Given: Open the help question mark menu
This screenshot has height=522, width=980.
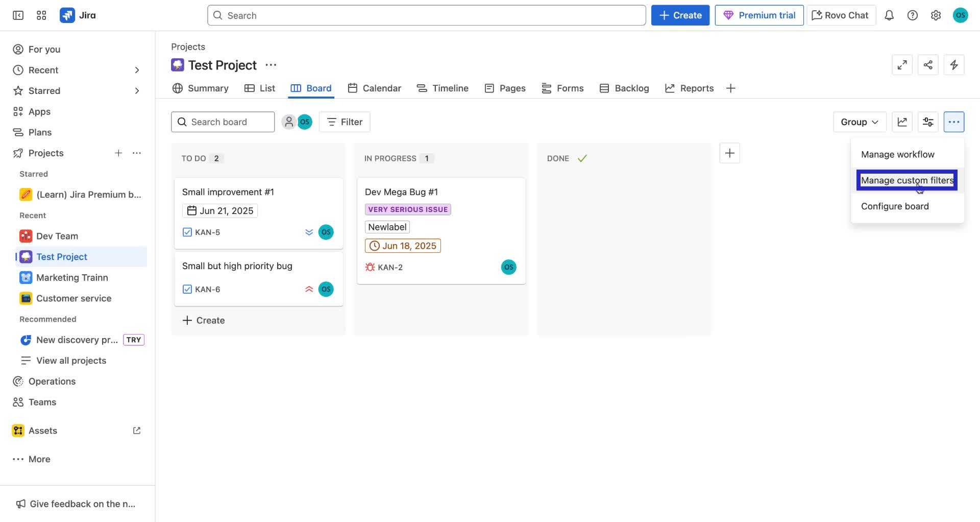Looking at the screenshot, I should point(913,15).
